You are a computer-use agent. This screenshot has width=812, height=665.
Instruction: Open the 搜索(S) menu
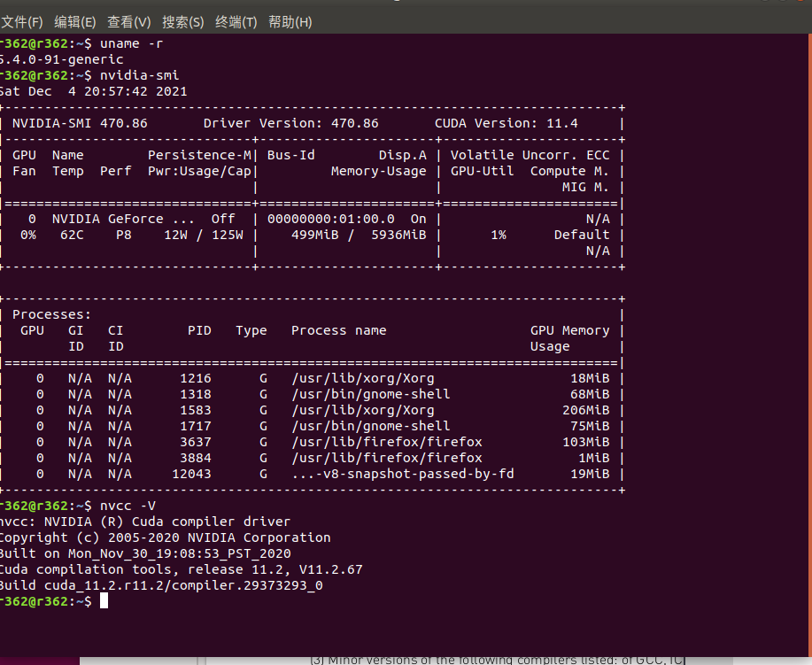tap(182, 22)
